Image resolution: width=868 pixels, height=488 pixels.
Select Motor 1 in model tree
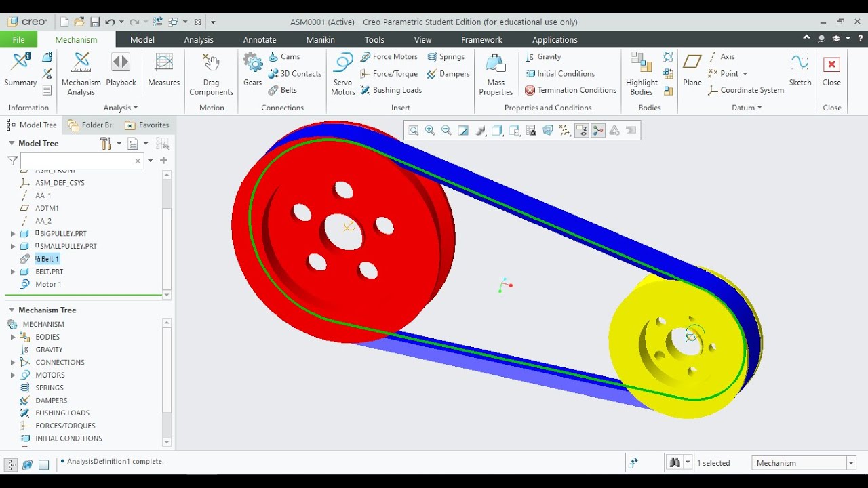pos(48,285)
